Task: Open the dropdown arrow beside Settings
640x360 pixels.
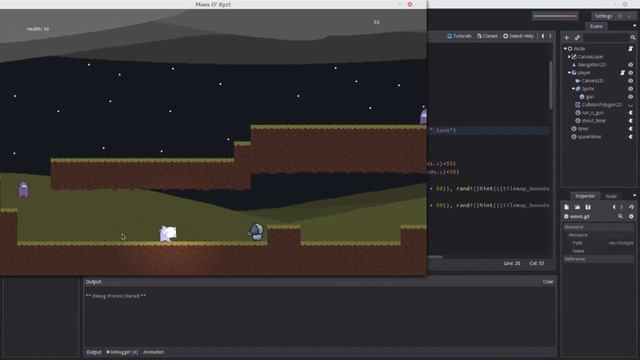Action: 630,16
